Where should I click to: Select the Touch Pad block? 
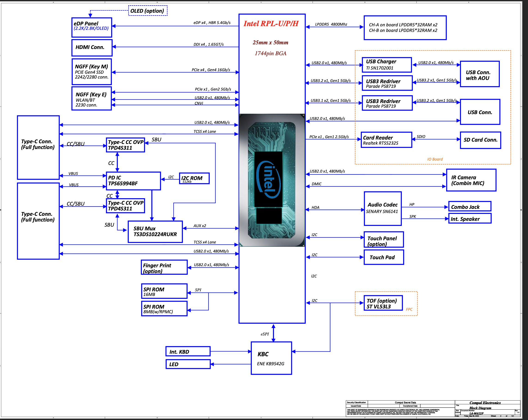coord(384,257)
